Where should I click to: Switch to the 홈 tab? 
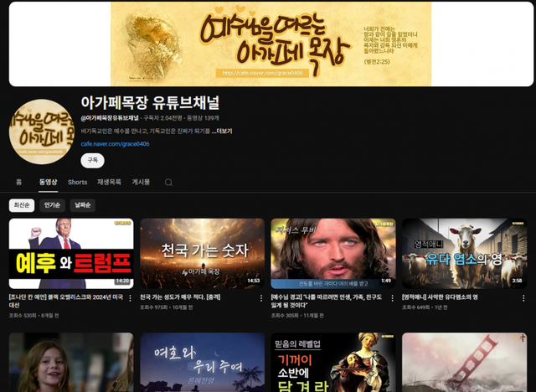pos(18,182)
